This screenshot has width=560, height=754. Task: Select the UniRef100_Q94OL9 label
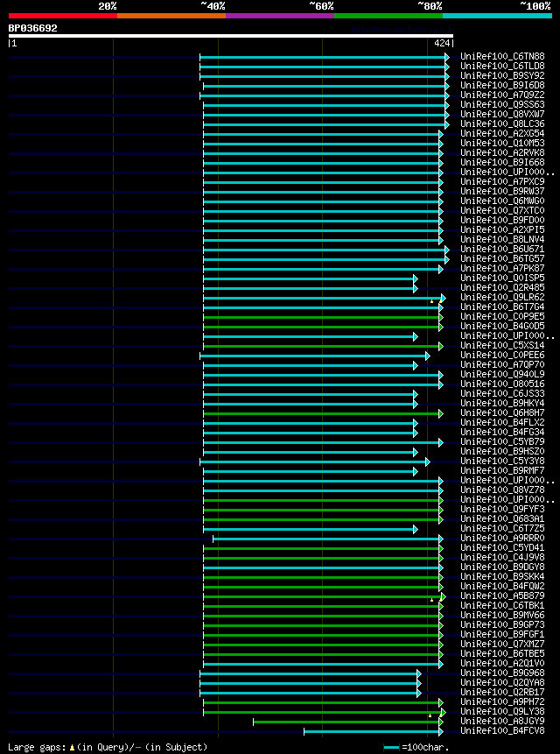502,374
